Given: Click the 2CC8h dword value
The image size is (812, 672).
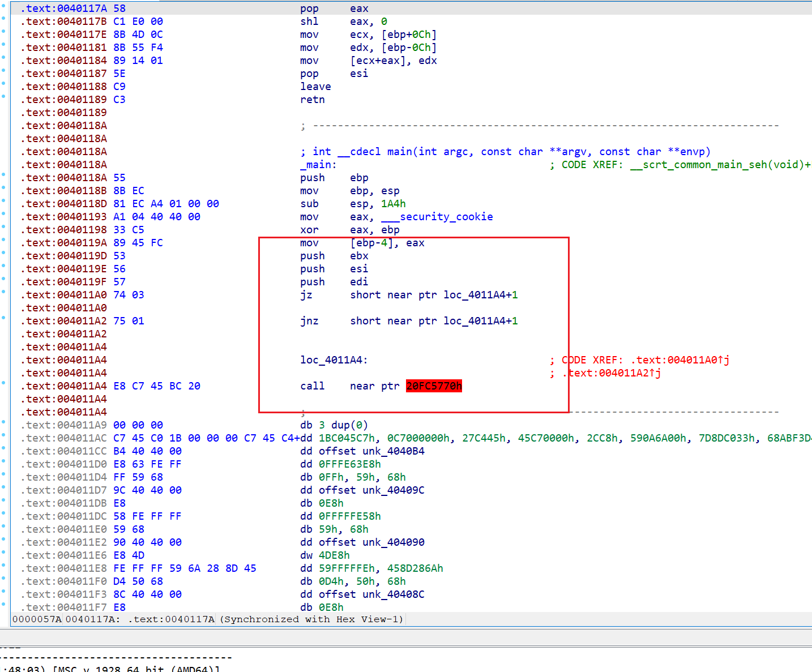Looking at the screenshot, I should tap(602, 438).
